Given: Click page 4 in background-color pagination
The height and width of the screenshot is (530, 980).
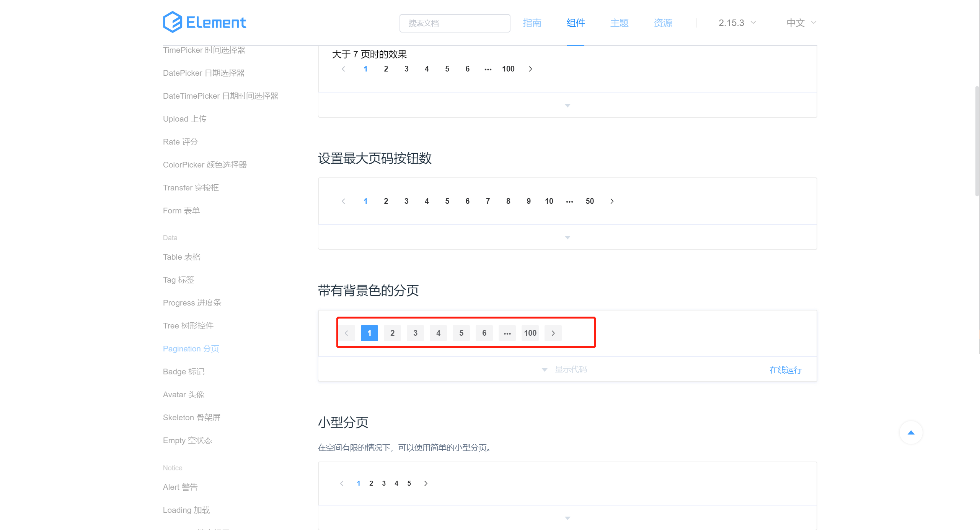Looking at the screenshot, I should (438, 333).
